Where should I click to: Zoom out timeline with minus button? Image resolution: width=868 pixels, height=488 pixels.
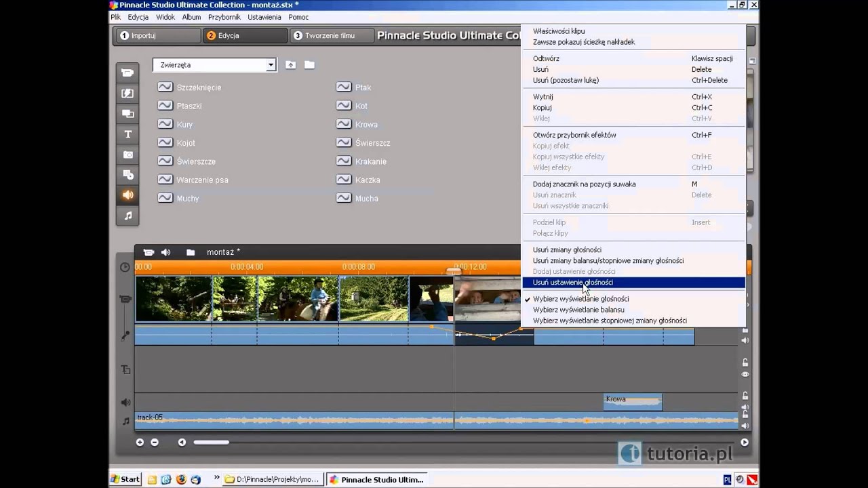[155, 443]
